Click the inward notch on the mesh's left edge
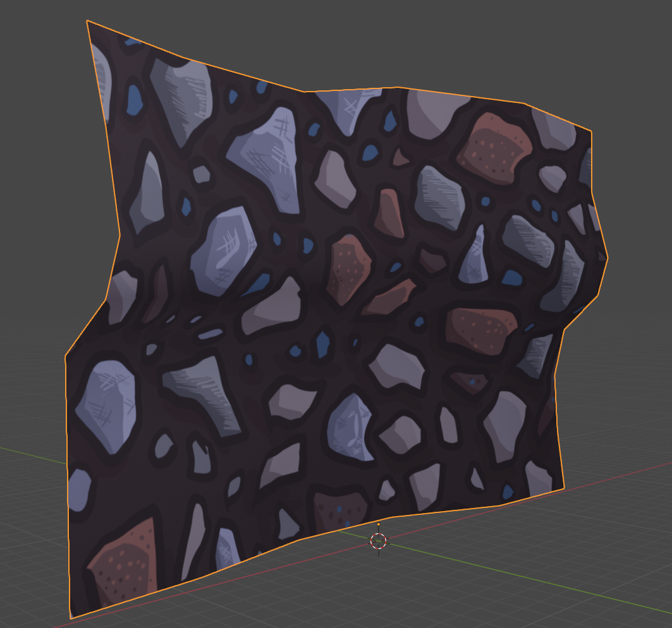Screen dimensions: 672x628 [119, 235]
